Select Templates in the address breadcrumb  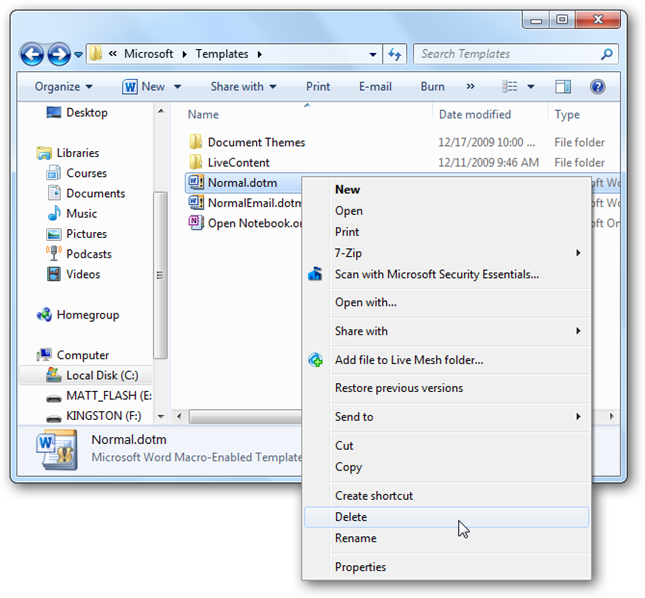click(x=222, y=54)
